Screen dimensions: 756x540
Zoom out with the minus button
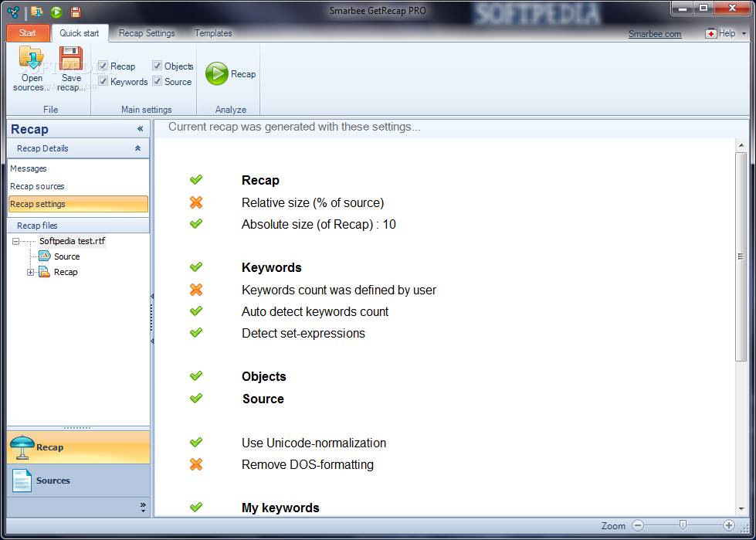tap(638, 525)
